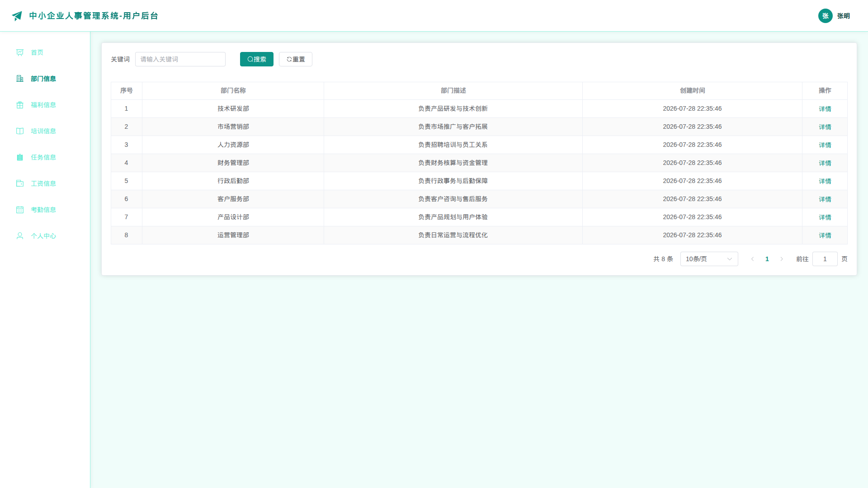Go to the previous page arrow
Viewport: 868px width, 488px height.
(753, 259)
